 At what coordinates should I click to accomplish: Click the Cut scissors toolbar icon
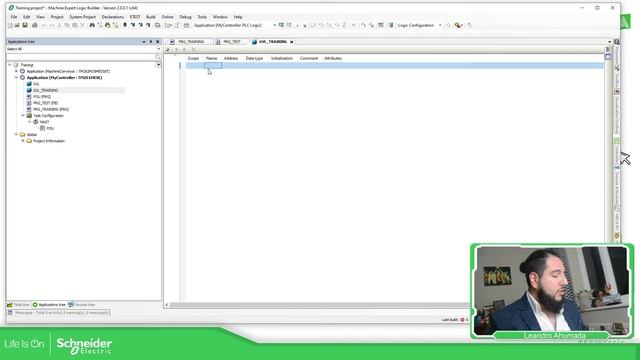tap(59, 25)
